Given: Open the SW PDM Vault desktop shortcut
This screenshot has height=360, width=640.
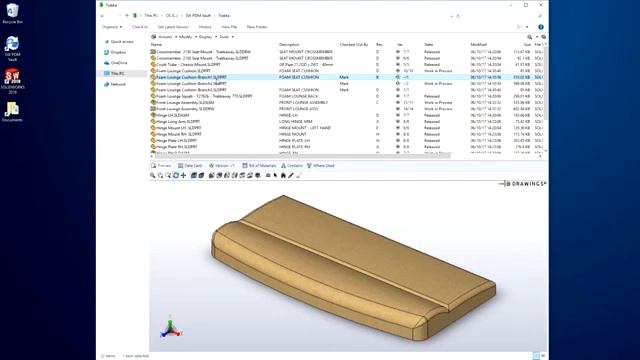Looking at the screenshot, I should point(12,49).
